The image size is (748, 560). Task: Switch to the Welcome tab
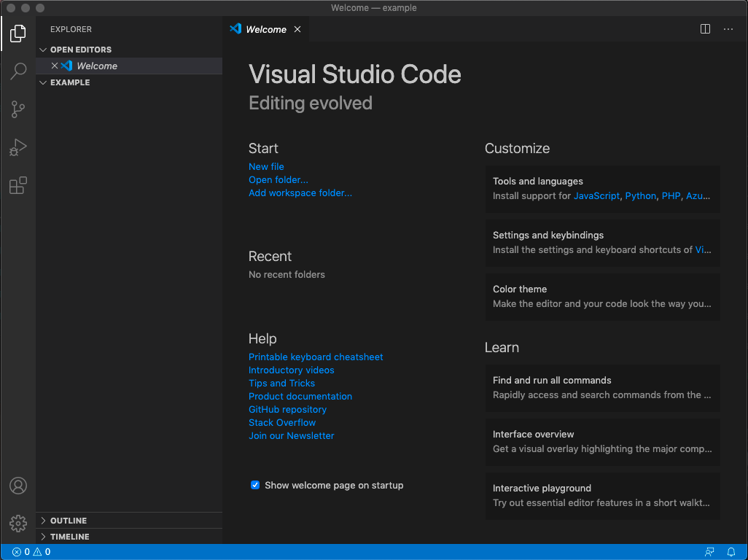[265, 29]
